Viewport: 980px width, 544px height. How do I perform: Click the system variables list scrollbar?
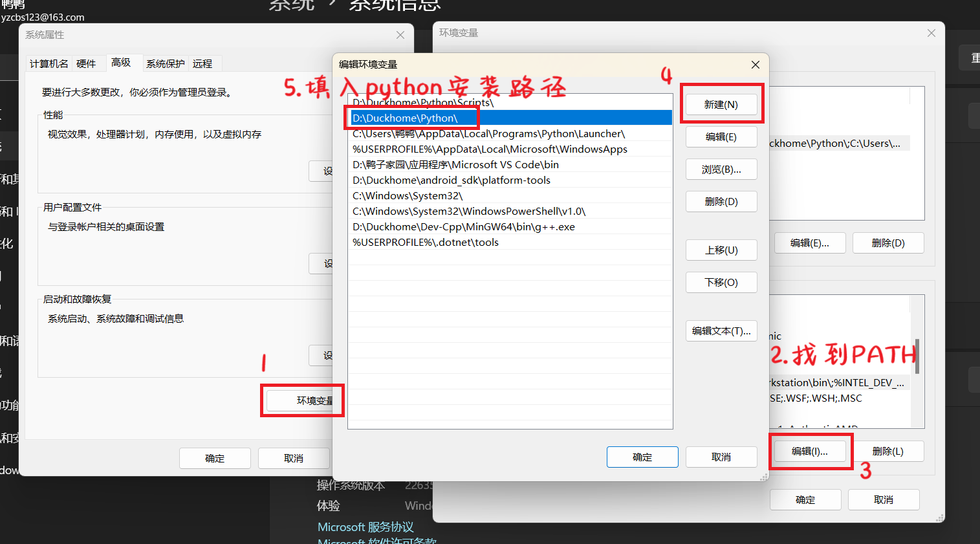[x=917, y=356]
